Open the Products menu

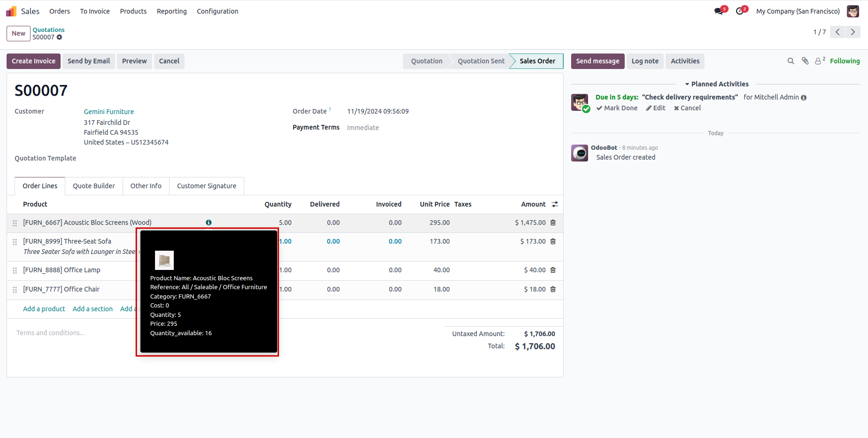tap(133, 11)
